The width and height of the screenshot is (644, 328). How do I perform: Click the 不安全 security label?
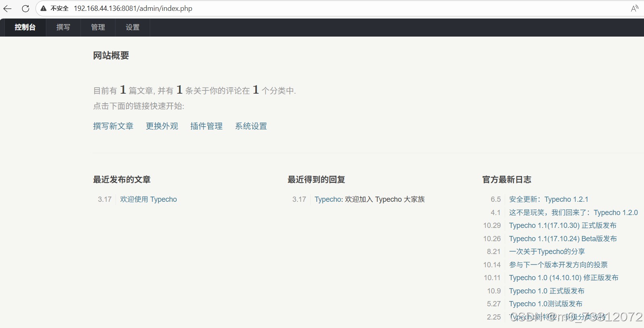60,8
